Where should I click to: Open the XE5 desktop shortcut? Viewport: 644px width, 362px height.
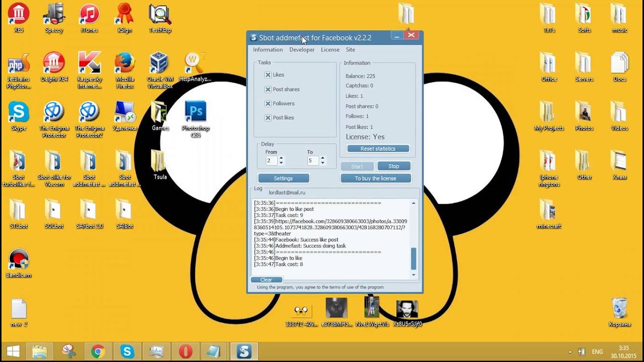click(x=19, y=18)
